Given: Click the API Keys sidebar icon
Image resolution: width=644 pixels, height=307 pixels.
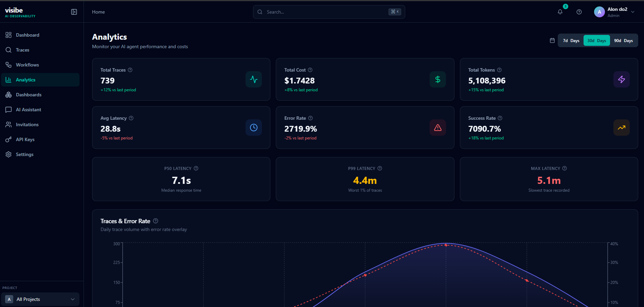Looking at the screenshot, I should pyautogui.click(x=8, y=139).
